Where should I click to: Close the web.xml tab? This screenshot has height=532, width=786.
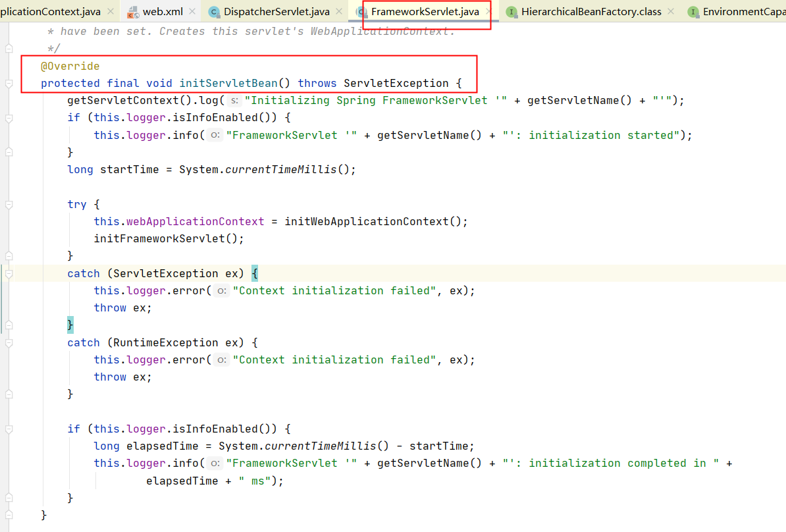[x=192, y=11]
